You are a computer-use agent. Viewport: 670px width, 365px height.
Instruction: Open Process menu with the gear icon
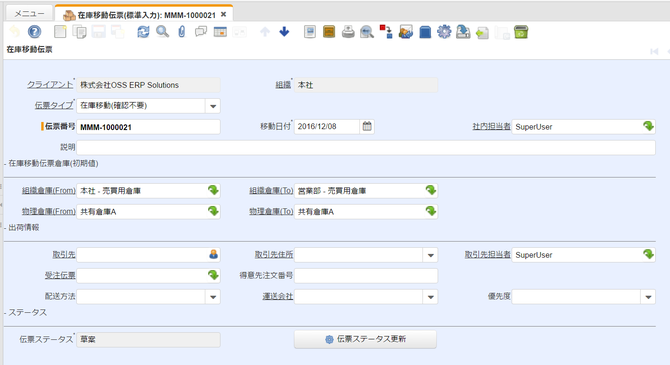pyautogui.click(x=444, y=32)
